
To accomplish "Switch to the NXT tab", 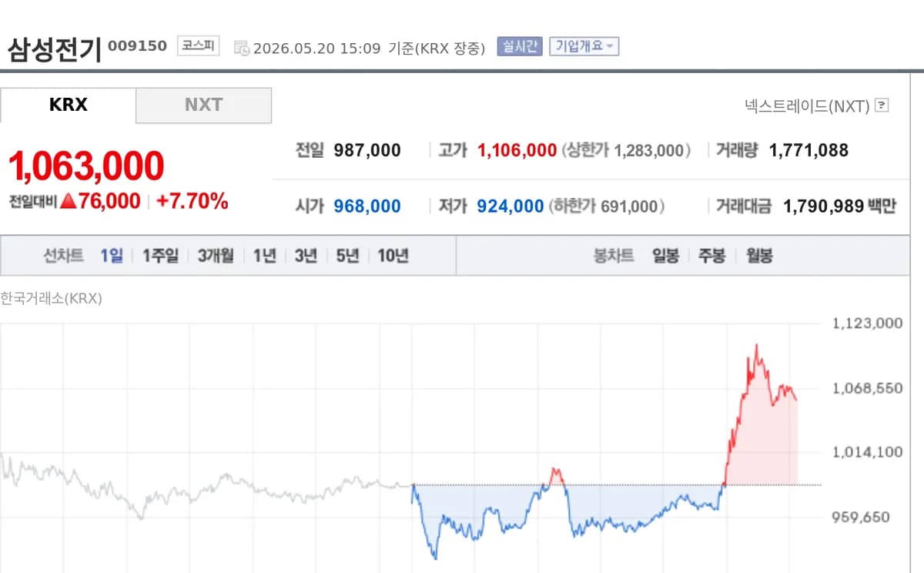I will click(203, 105).
